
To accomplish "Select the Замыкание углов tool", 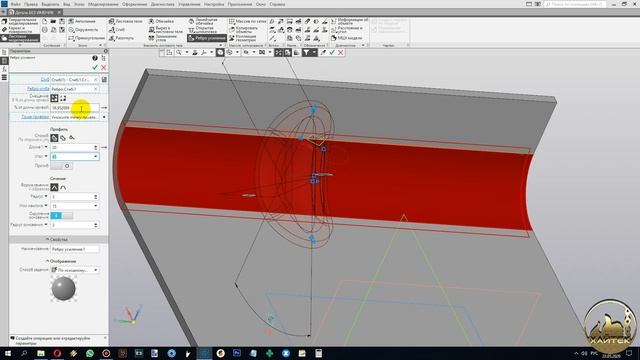I will coord(165,38).
